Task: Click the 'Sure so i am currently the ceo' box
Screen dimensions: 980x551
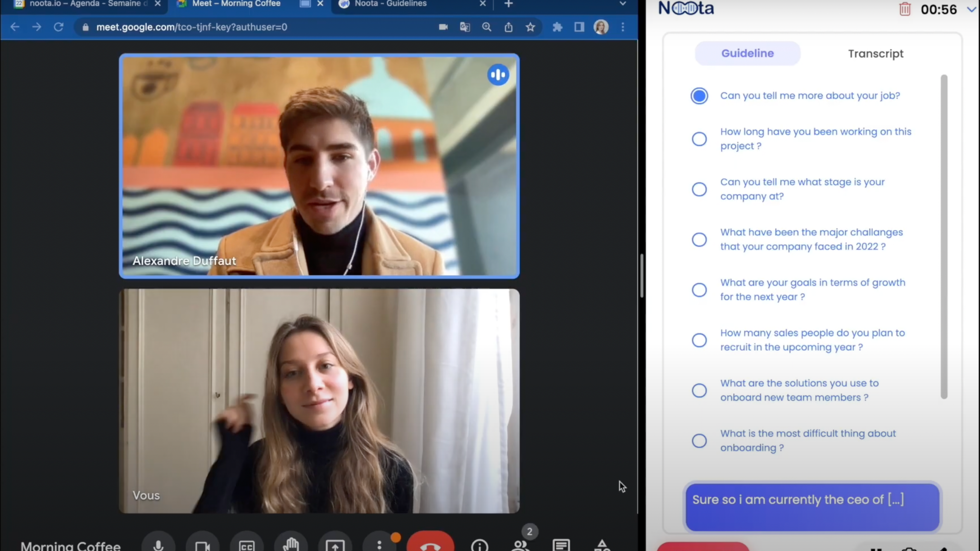Action: pyautogui.click(x=812, y=506)
